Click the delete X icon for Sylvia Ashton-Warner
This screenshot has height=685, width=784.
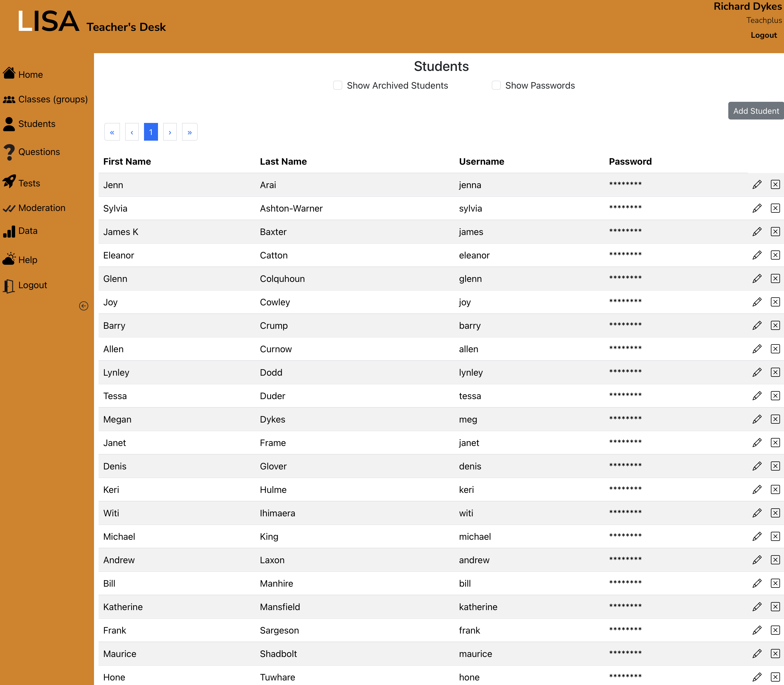(775, 208)
